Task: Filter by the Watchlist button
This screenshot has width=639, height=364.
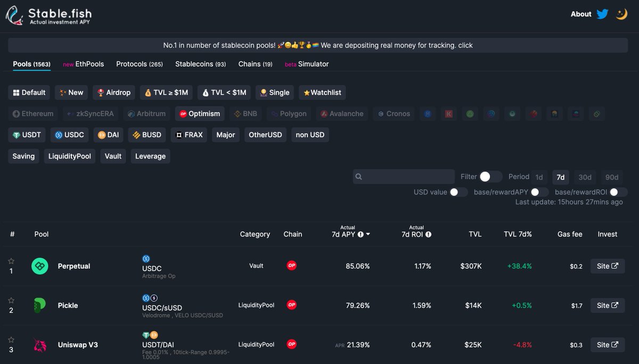Action: coord(322,93)
